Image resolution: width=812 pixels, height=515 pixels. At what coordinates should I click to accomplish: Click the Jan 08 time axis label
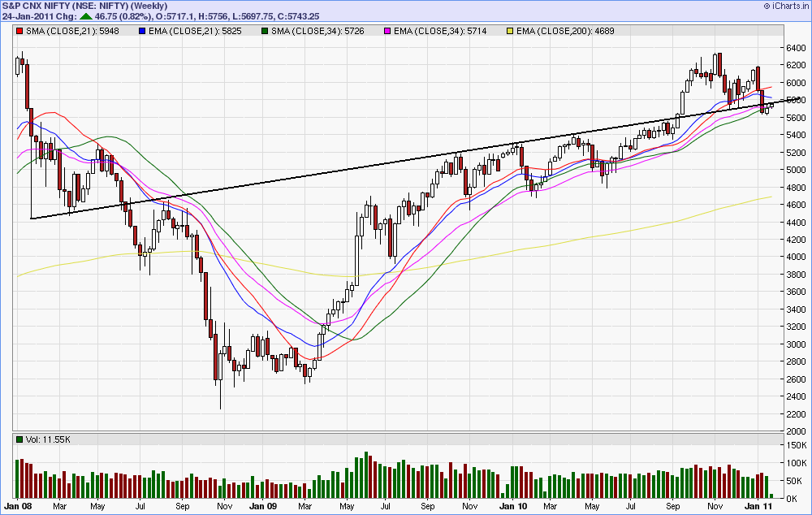click(18, 506)
